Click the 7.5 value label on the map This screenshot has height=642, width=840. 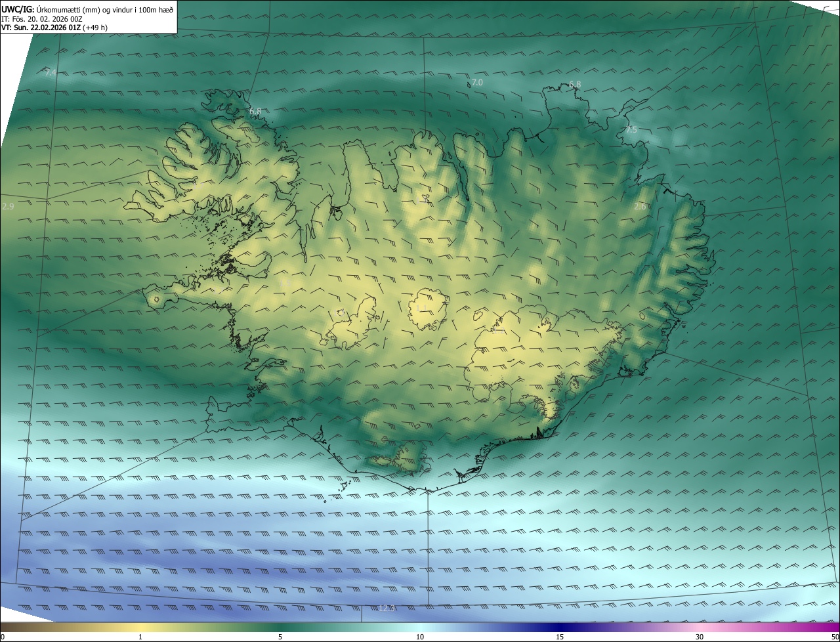coord(631,130)
